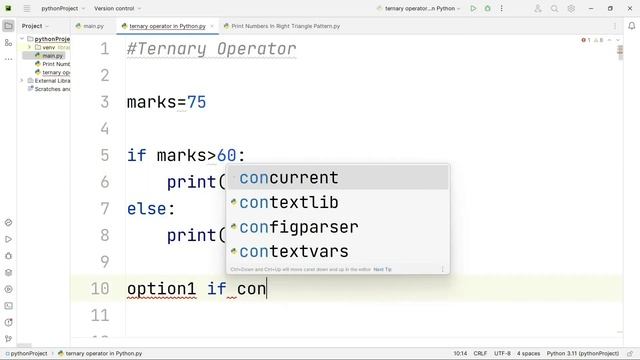Image resolution: width=640 pixels, height=360 pixels.
Task: Go to next highlighted error arrow
Action: tap(618, 40)
